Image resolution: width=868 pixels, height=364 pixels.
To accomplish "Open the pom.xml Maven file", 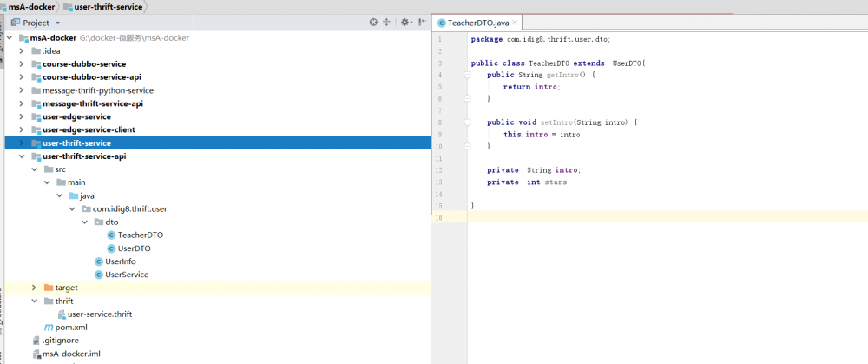I will [x=70, y=328].
